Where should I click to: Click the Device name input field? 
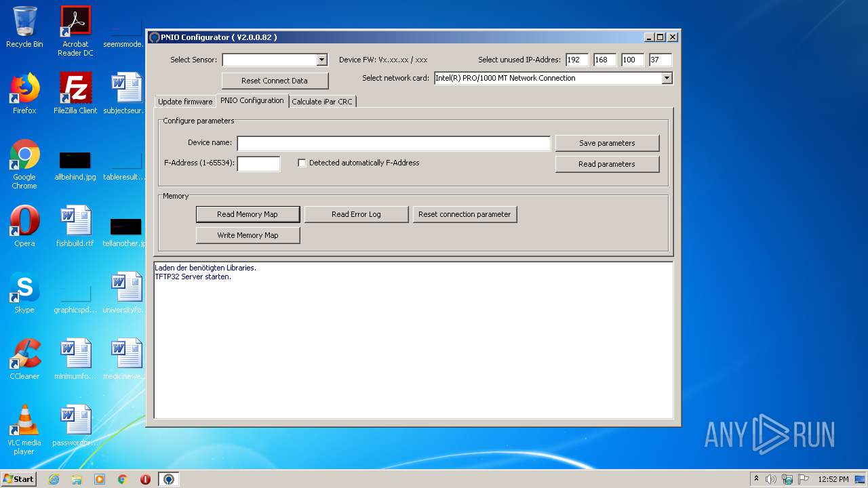click(393, 143)
